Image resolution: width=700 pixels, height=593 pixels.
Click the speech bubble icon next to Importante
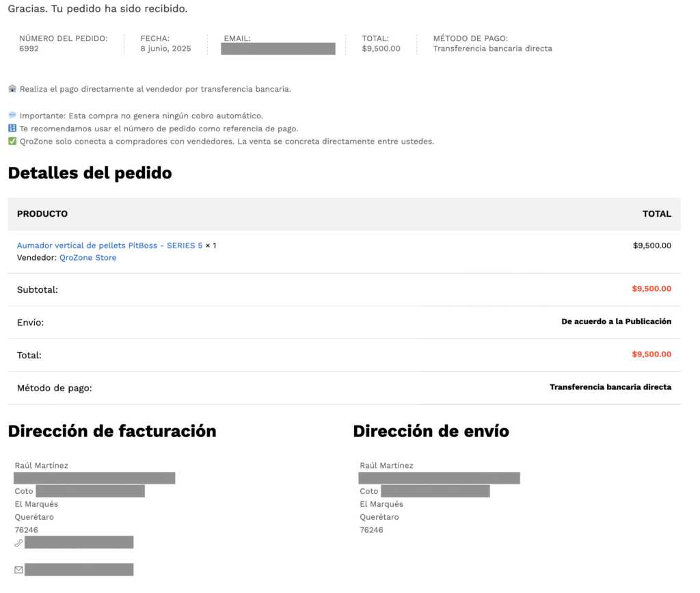(x=12, y=116)
